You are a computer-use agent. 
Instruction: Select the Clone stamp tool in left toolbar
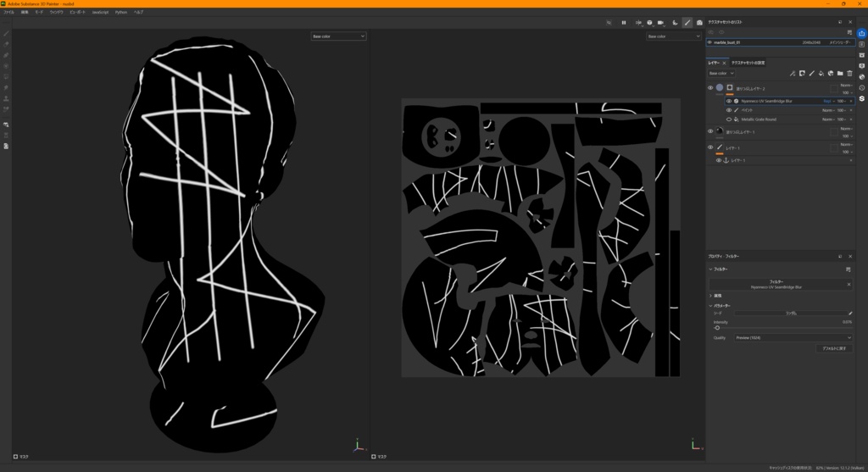click(6, 98)
